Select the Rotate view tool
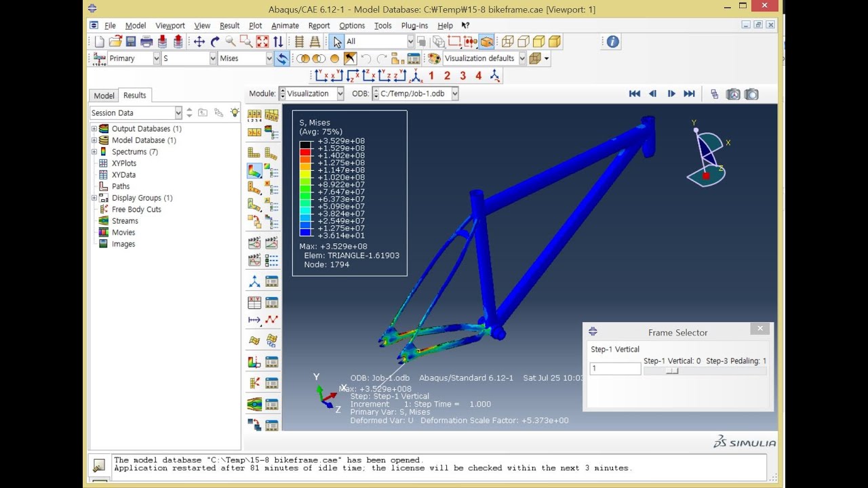868x488 pixels. tap(215, 42)
